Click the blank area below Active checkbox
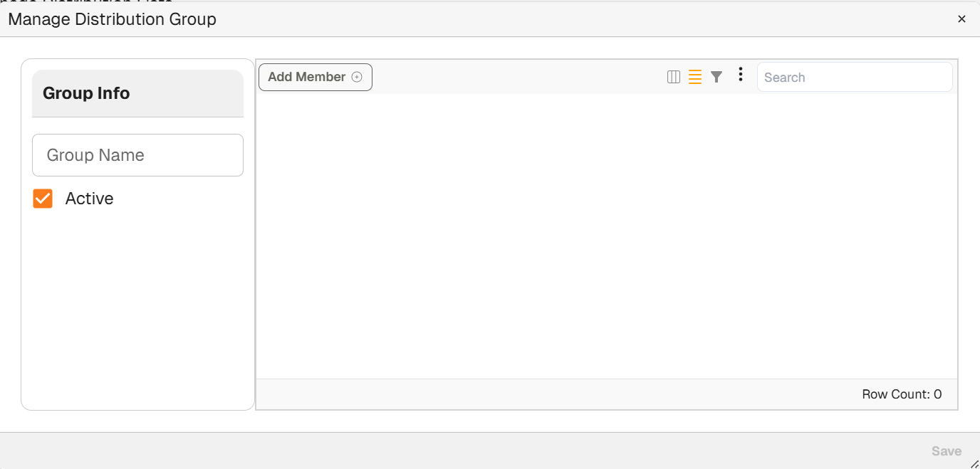The height and width of the screenshot is (469, 980). (137, 306)
